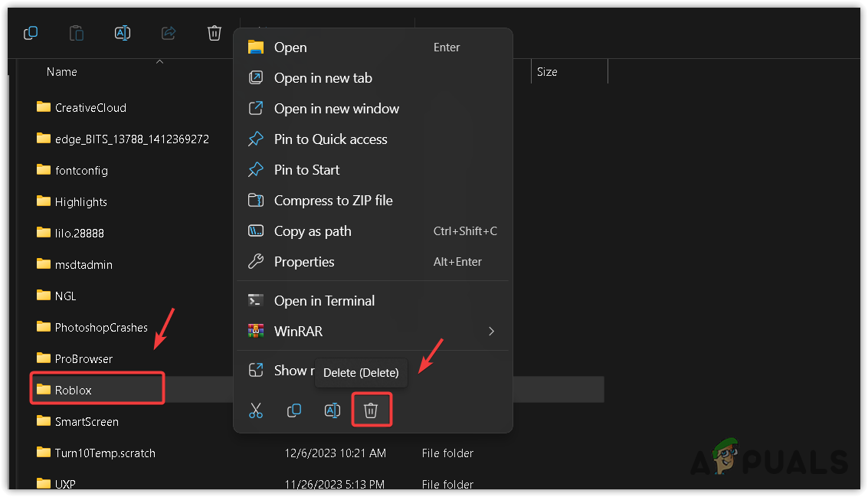Open Properties from context menu

pos(304,262)
